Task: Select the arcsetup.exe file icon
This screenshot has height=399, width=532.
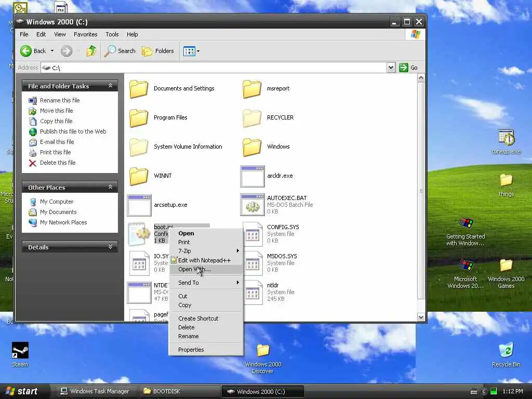Action: 139,205
